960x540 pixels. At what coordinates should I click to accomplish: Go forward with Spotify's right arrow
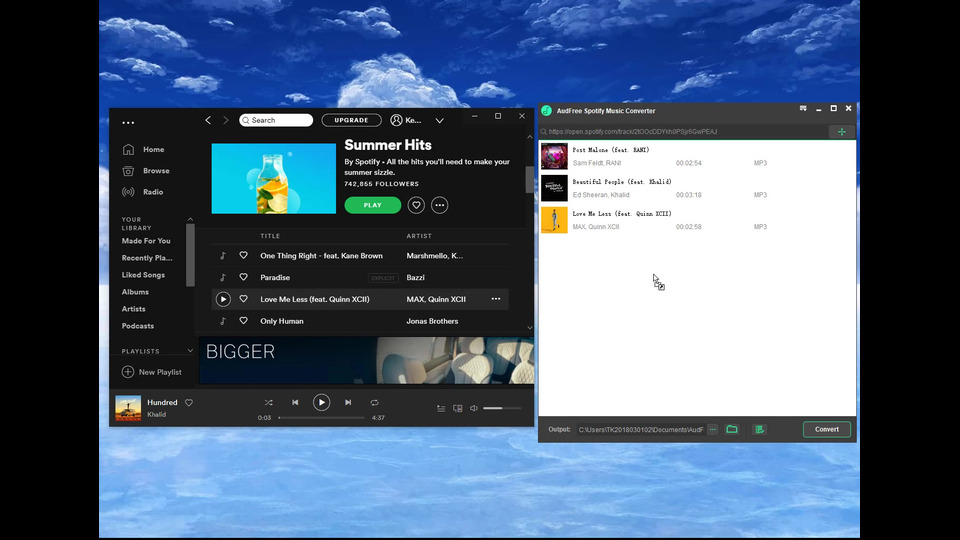coord(225,120)
